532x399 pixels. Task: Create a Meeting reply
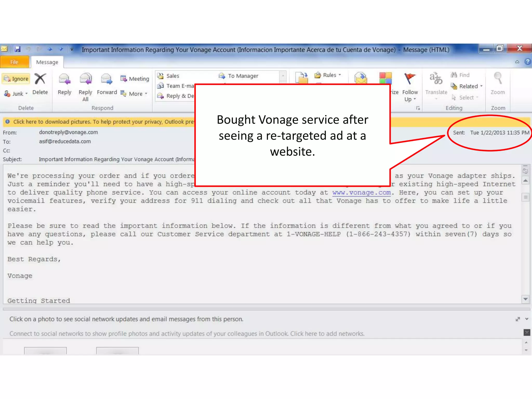click(x=135, y=79)
